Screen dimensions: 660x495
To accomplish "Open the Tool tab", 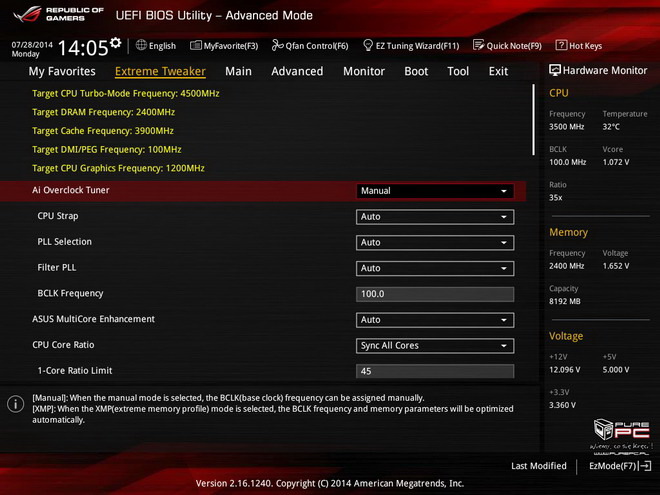I will [x=458, y=72].
